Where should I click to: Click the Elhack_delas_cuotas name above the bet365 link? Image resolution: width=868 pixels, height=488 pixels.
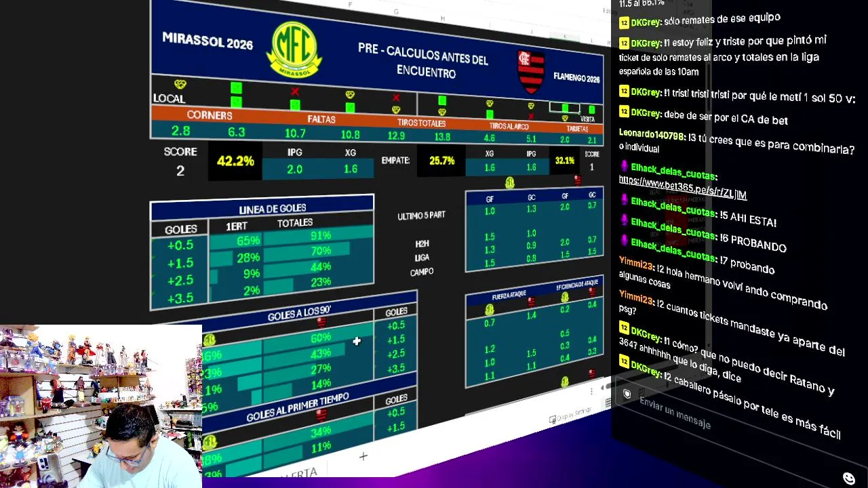pyautogui.click(x=673, y=171)
